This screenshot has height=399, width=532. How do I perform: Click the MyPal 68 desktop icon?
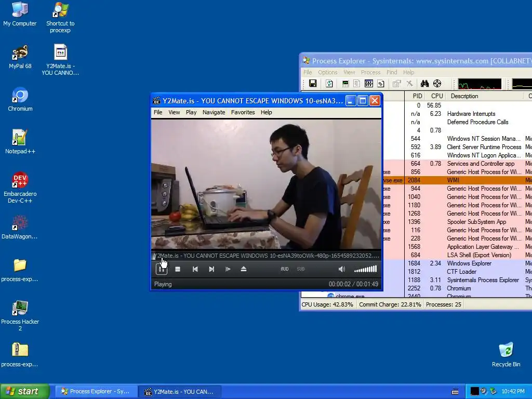tap(20, 57)
